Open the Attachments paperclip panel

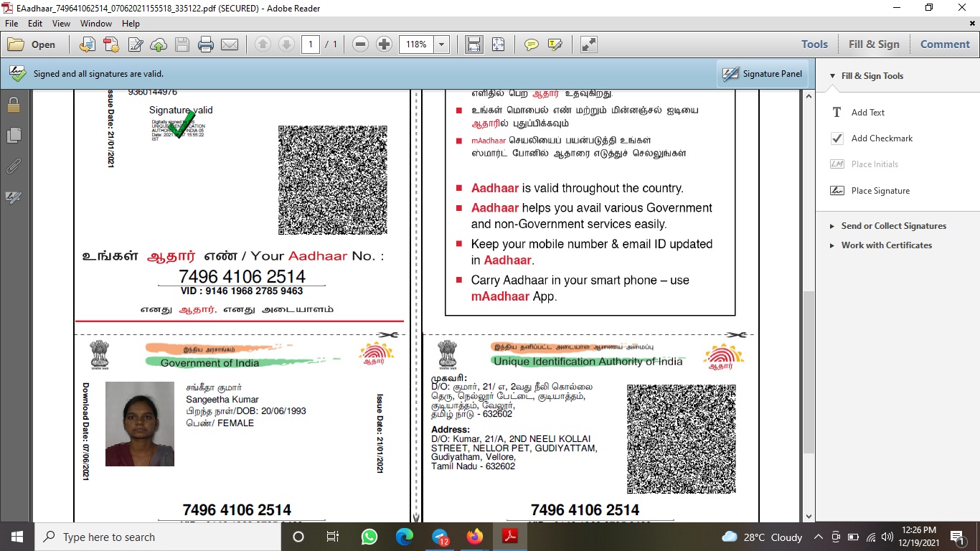click(13, 166)
